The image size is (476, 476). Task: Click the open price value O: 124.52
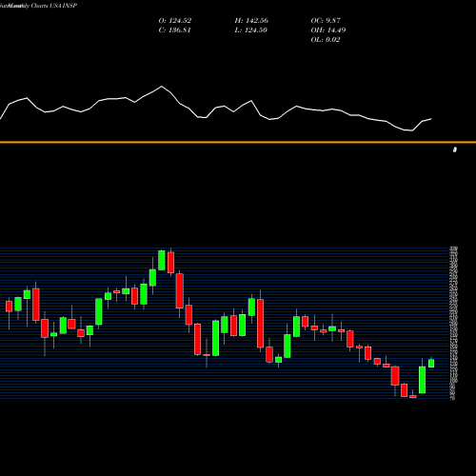[x=175, y=21]
